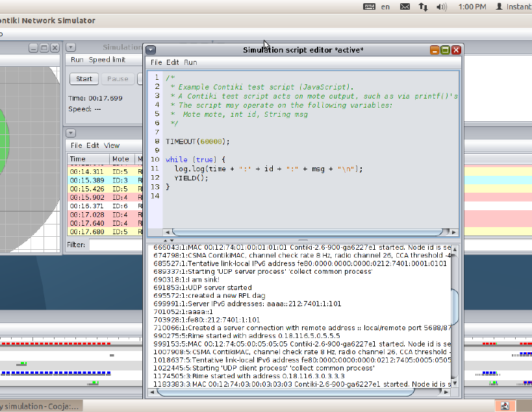This screenshot has width=532, height=412.
Task: Open the Speed limit menu
Action: [x=107, y=60]
